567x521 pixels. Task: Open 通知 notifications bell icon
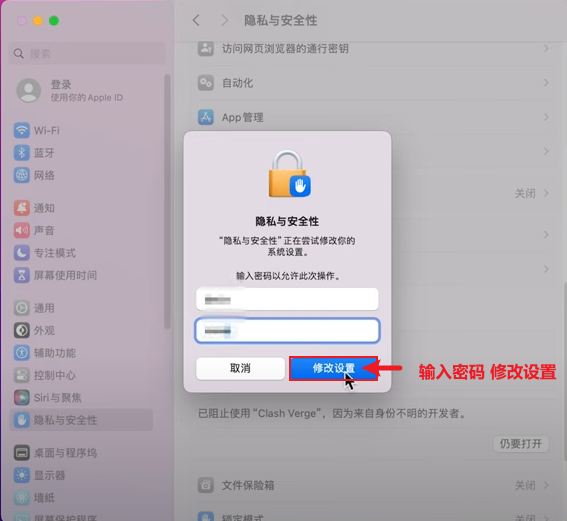[x=22, y=208]
